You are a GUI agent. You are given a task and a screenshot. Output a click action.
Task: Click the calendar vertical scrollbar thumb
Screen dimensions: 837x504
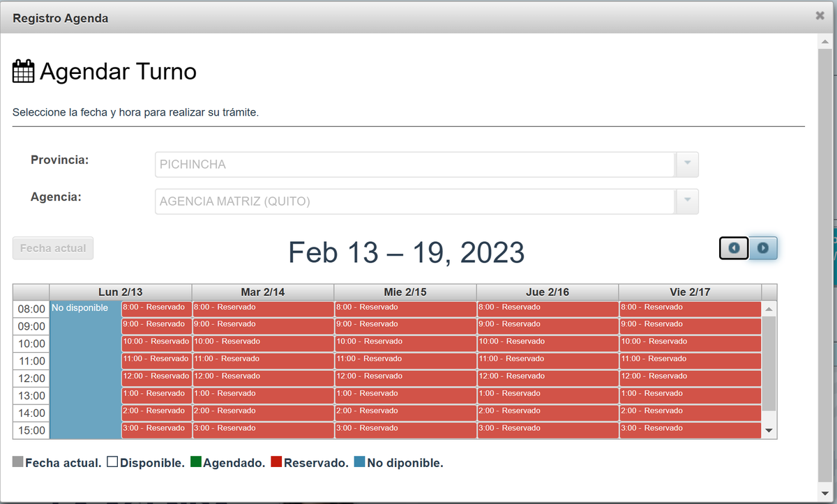click(x=769, y=364)
